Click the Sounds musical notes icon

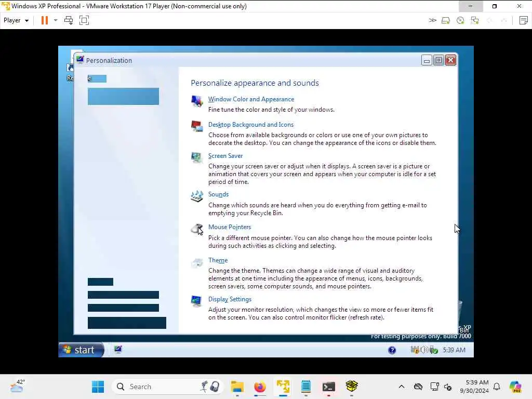point(197,196)
